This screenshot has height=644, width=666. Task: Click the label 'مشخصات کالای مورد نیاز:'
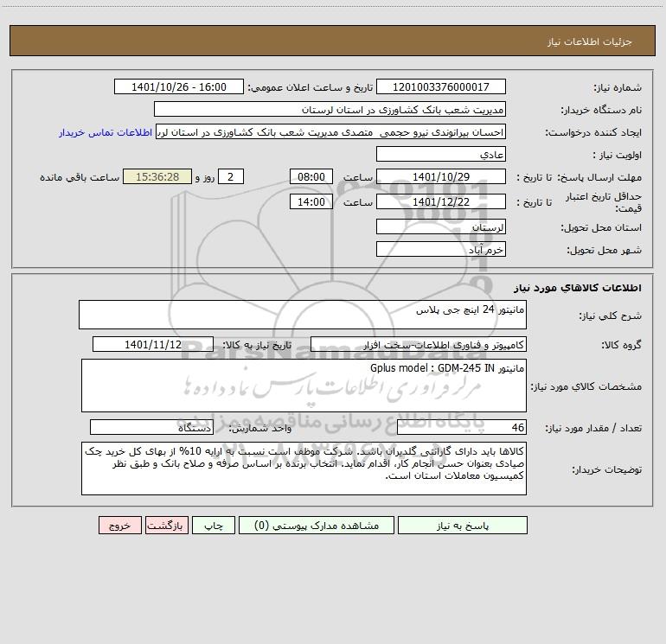[586, 386]
